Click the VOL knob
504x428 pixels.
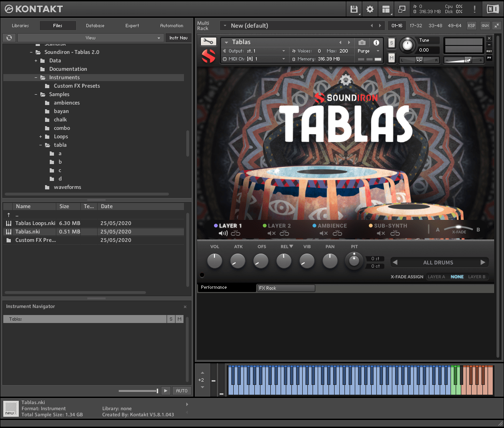tap(214, 261)
